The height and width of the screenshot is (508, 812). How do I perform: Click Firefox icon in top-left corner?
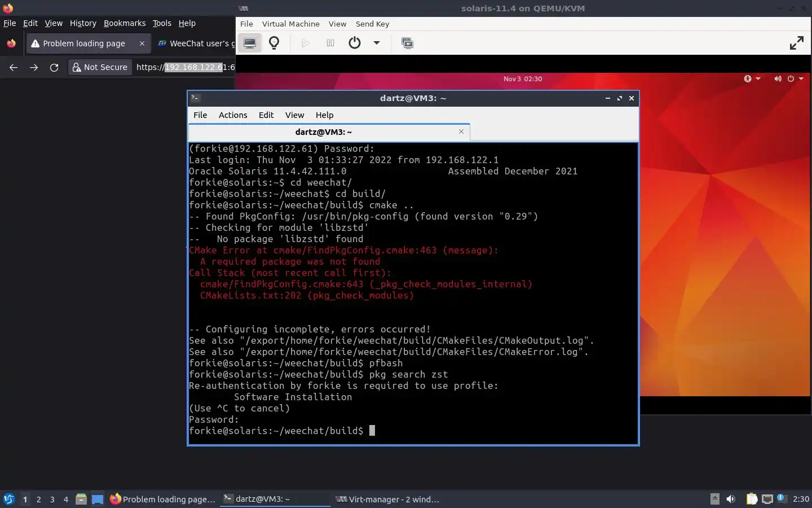pos(8,8)
